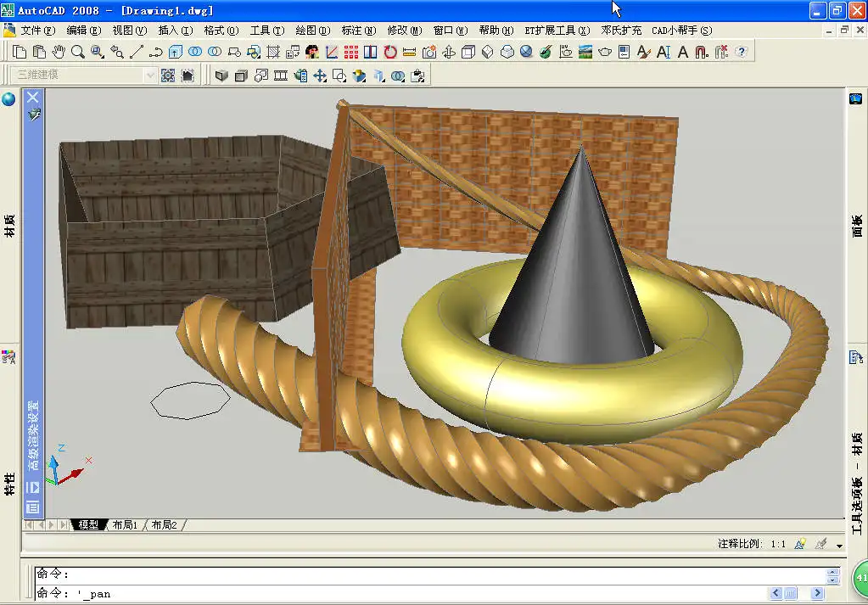Open the 特性 side palette tab
Image resolution: width=868 pixels, height=605 pixels.
[9, 484]
